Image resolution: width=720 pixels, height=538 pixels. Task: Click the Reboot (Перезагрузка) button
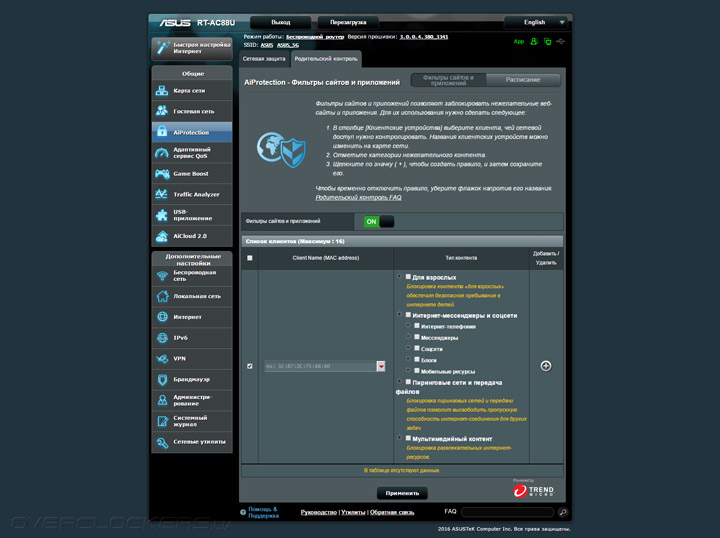(348, 22)
